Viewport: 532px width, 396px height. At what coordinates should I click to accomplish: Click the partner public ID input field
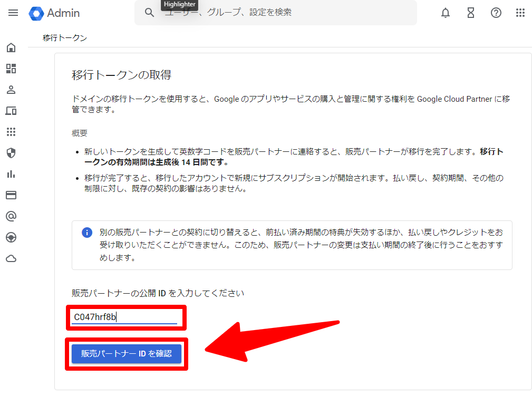[124, 317]
